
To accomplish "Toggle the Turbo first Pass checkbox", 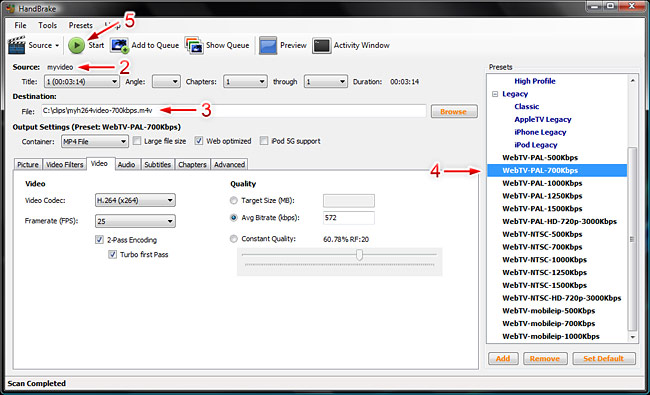I will pos(112,254).
